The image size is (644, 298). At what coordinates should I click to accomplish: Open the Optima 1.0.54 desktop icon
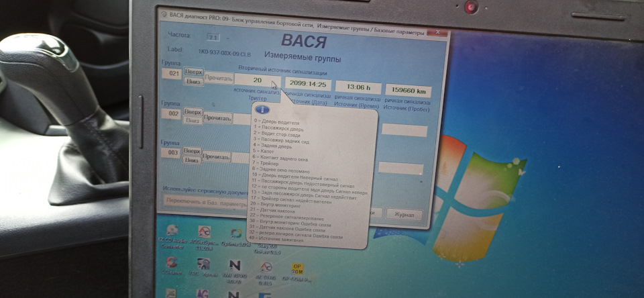235,237
